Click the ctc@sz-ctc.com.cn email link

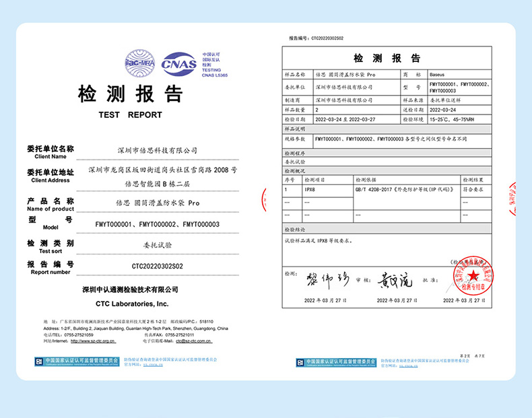[x=194, y=341]
